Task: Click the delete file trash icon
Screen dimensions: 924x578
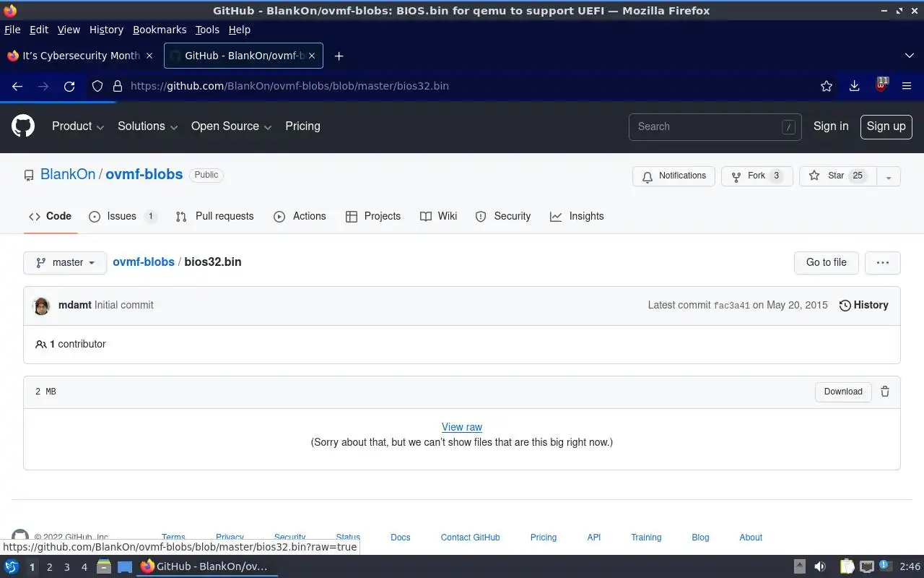Action: pos(885,392)
